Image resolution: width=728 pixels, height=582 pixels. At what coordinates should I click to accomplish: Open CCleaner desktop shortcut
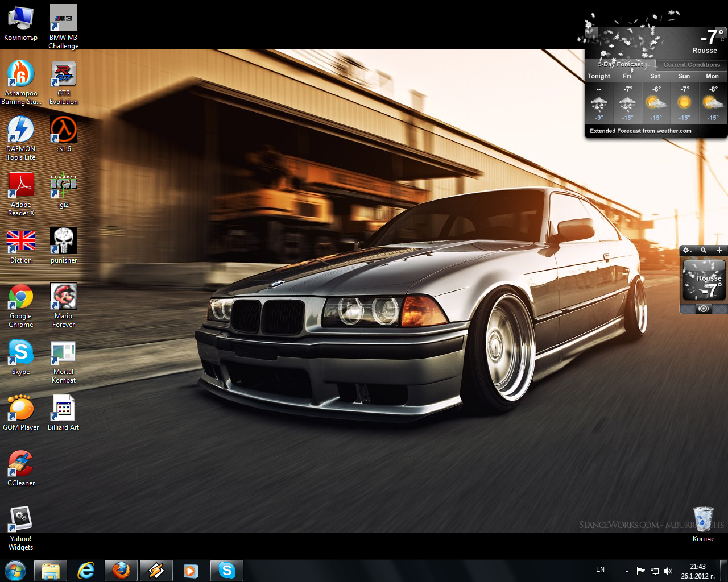click(x=21, y=469)
